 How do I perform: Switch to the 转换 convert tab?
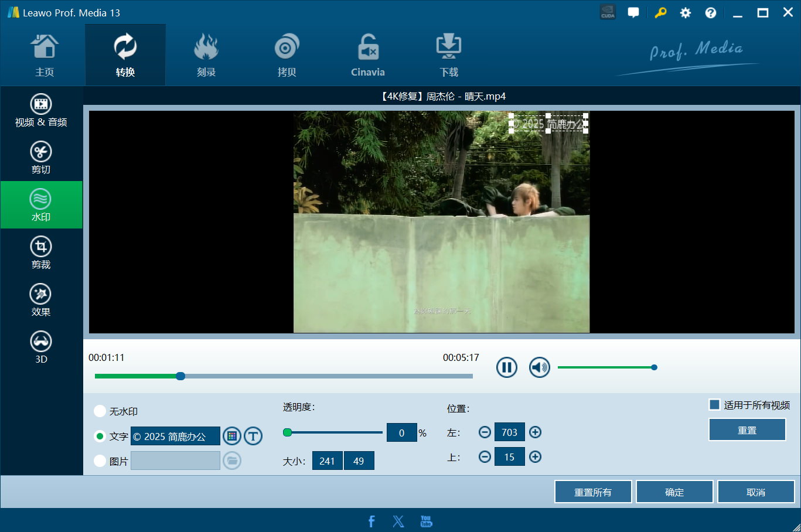click(x=125, y=56)
